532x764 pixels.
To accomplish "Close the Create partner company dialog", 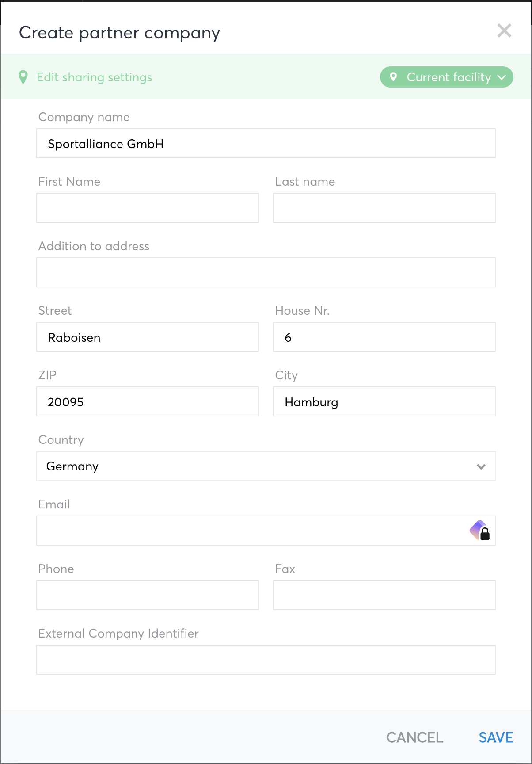I will click(504, 31).
